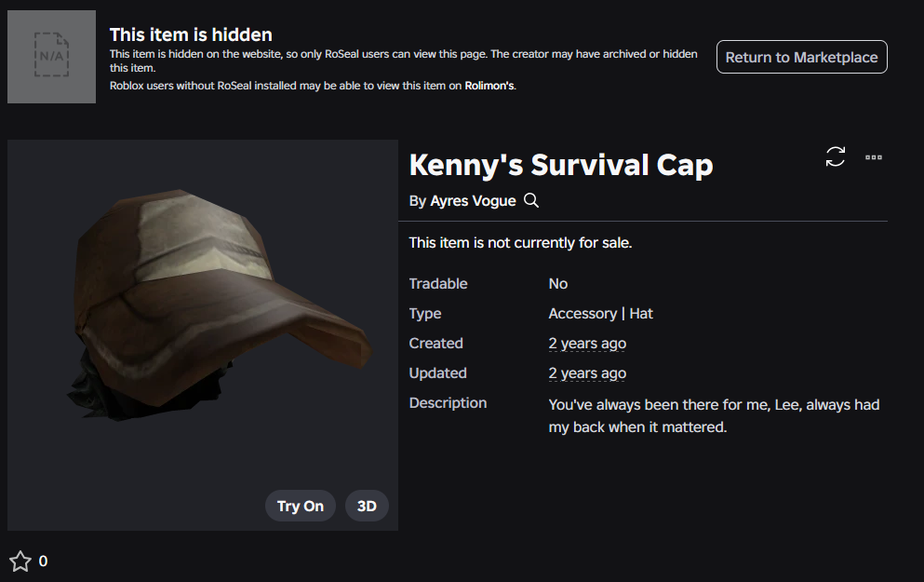Favorite the item with the star icon
This screenshot has height=582, width=924.
tap(20, 561)
